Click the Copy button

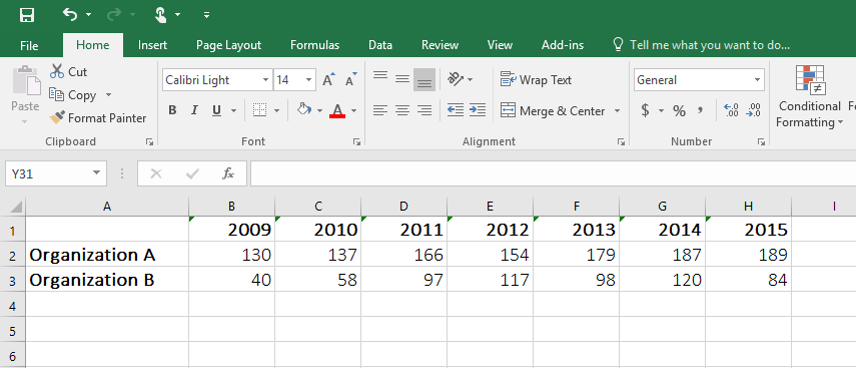pyautogui.click(x=73, y=95)
